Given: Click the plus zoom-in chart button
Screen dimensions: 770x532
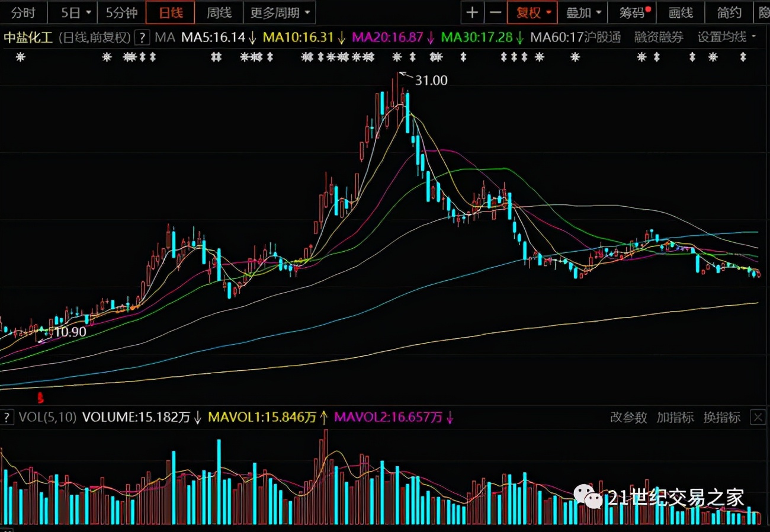Looking at the screenshot, I should click(472, 12).
